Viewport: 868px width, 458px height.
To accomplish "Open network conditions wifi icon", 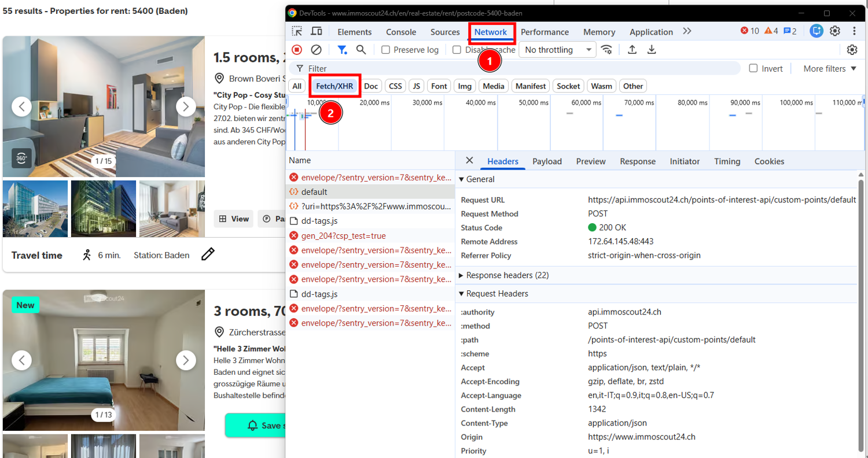I will (x=606, y=50).
